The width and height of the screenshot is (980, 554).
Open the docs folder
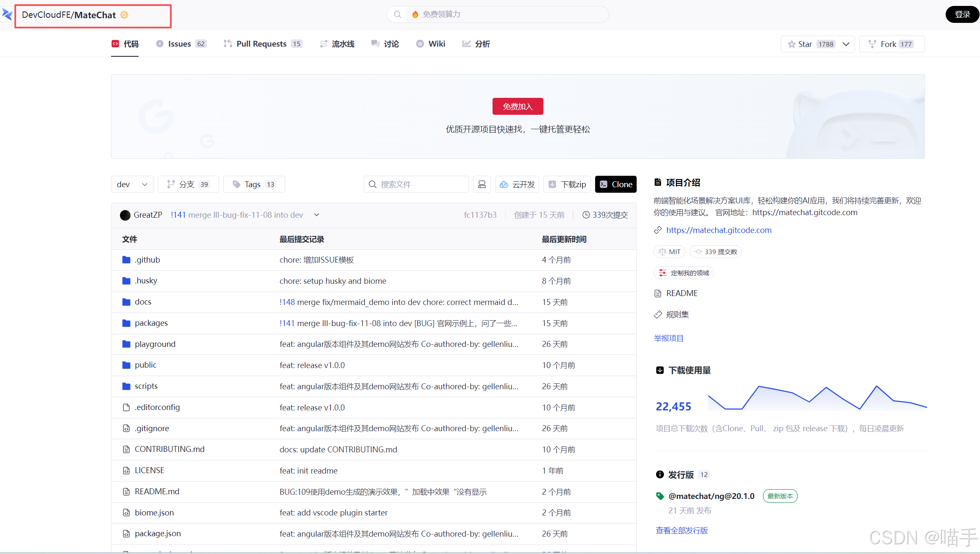[143, 302]
